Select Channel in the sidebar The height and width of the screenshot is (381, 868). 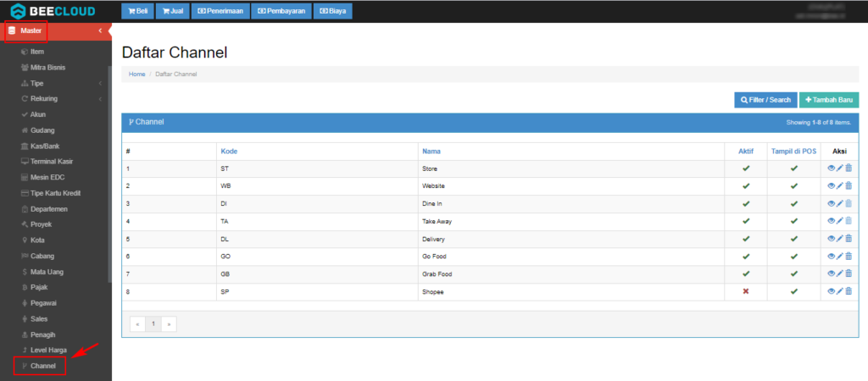pyautogui.click(x=39, y=366)
